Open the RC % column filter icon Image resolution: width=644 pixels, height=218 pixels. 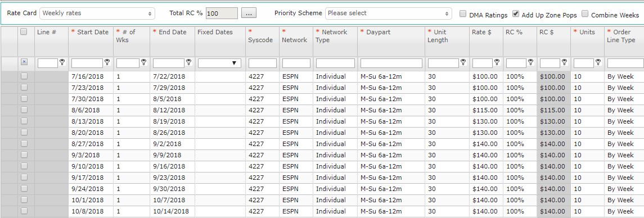[x=530, y=62]
